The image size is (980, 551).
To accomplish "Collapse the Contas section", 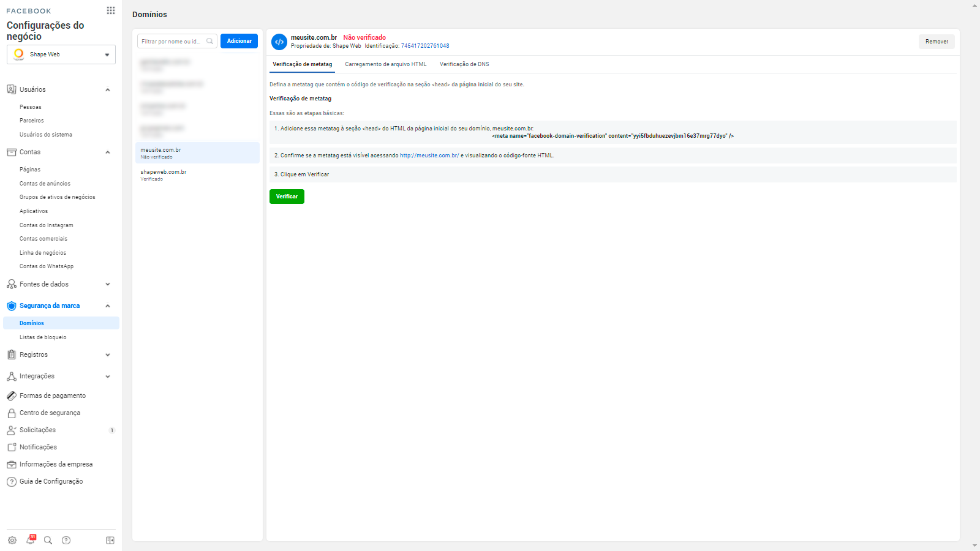I will point(108,152).
